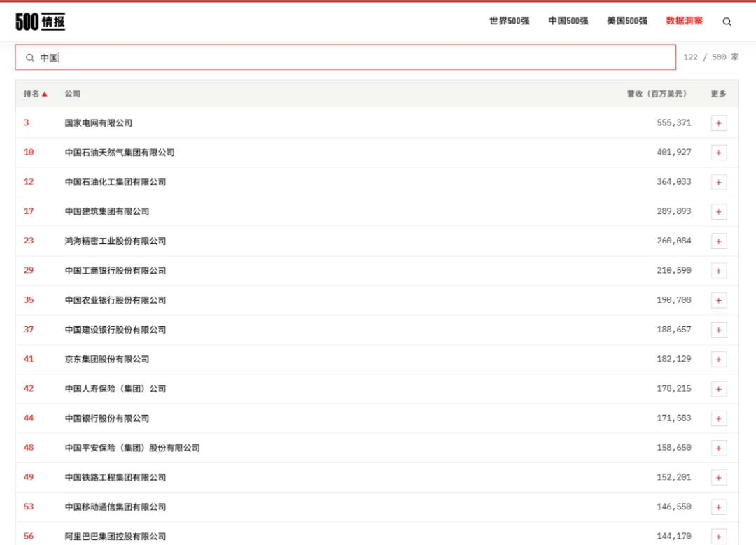This screenshot has height=545, width=756.
Task: Open the search magnifier in the header
Action: (727, 22)
